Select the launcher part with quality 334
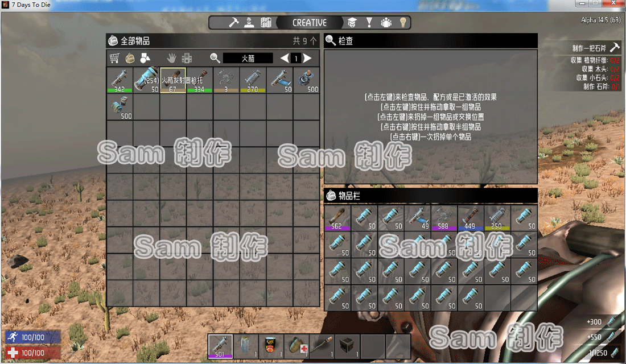The width and height of the screenshot is (626, 364). coord(200,80)
